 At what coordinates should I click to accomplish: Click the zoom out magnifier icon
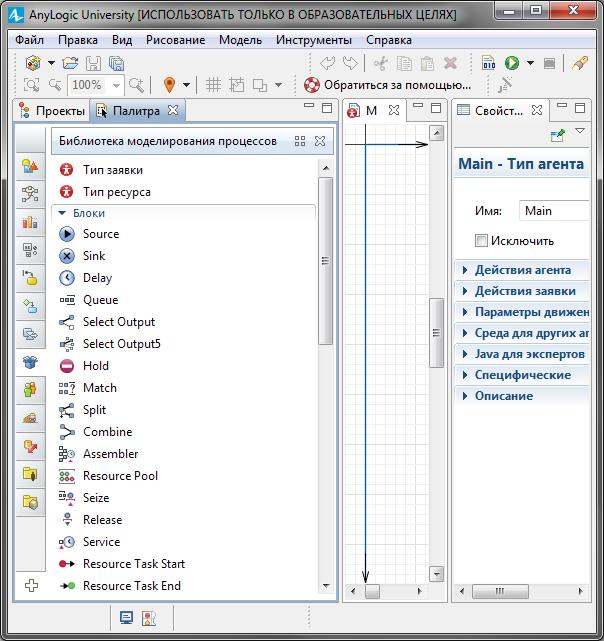click(55, 85)
